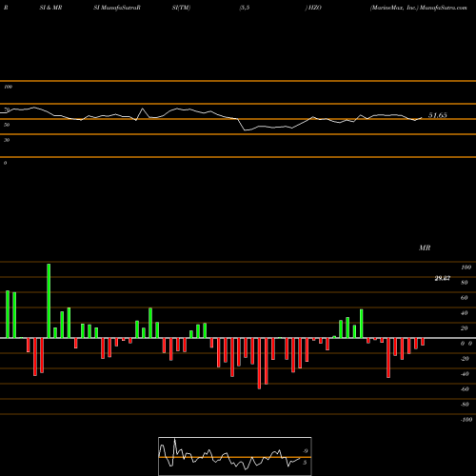Click the MR axis label 100

tap(466, 268)
